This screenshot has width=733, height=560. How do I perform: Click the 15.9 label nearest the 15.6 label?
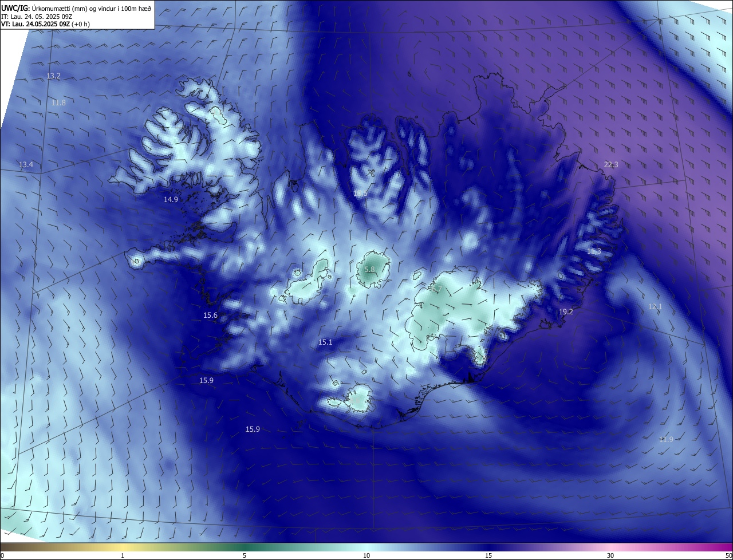(206, 381)
